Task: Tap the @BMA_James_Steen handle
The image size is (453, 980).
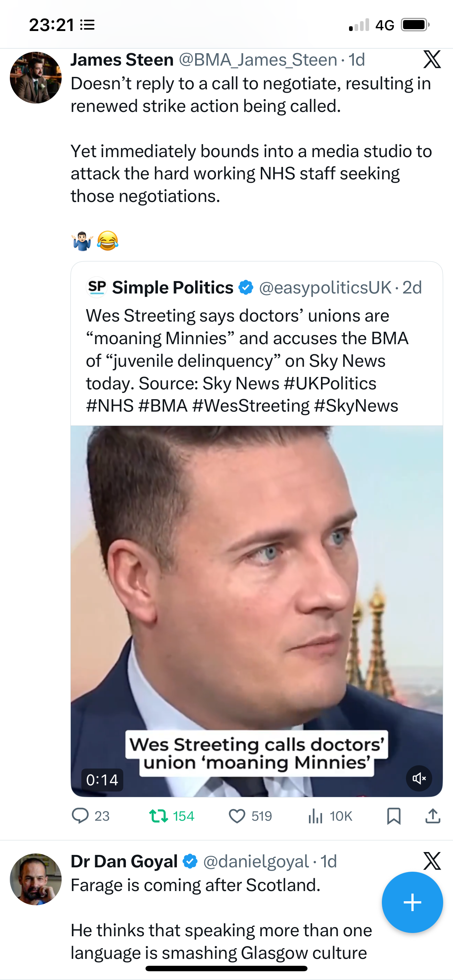Action: tap(258, 60)
